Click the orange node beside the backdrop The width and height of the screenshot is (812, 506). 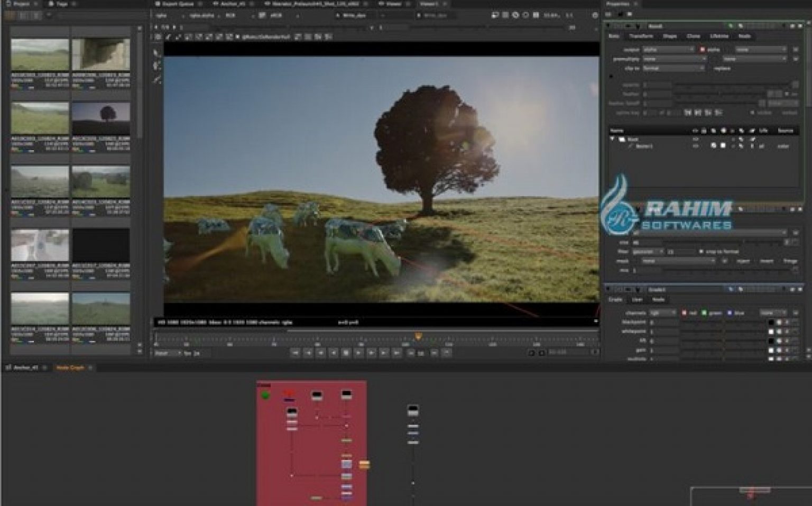coord(364,465)
